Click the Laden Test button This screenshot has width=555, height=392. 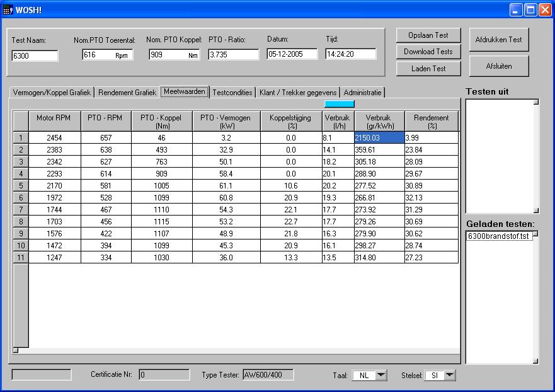[428, 69]
